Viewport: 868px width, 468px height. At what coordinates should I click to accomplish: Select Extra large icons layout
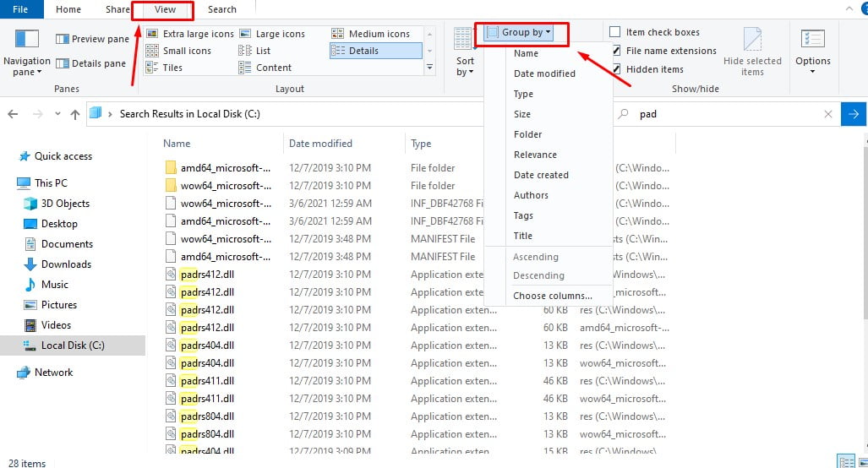click(190, 34)
